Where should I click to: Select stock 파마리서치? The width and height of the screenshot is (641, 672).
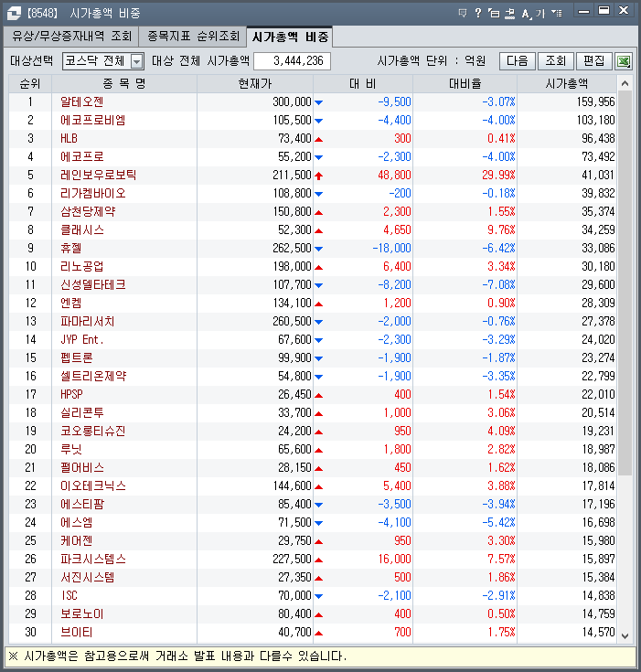pyautogui.click(x=88, y=322)
